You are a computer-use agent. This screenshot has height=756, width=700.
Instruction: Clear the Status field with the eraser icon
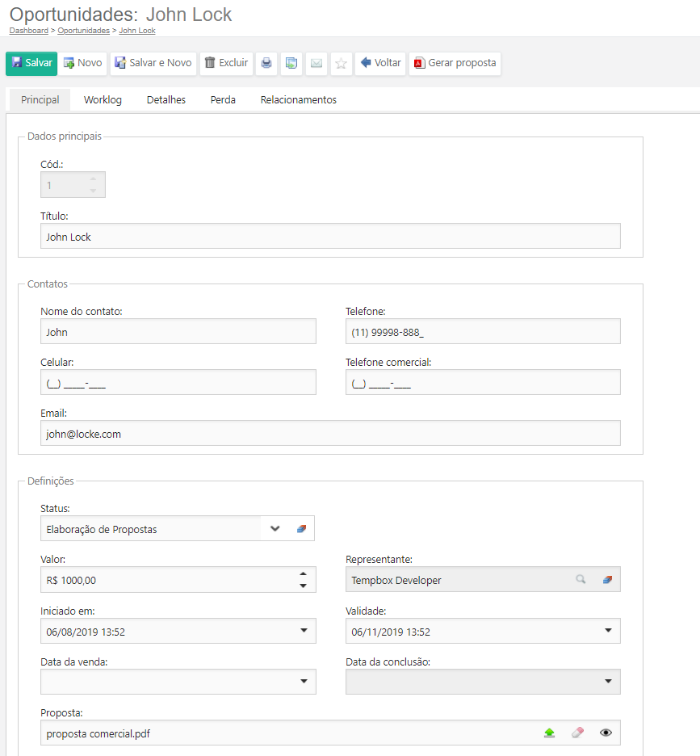pyautogui.click(x=301, y=529)
